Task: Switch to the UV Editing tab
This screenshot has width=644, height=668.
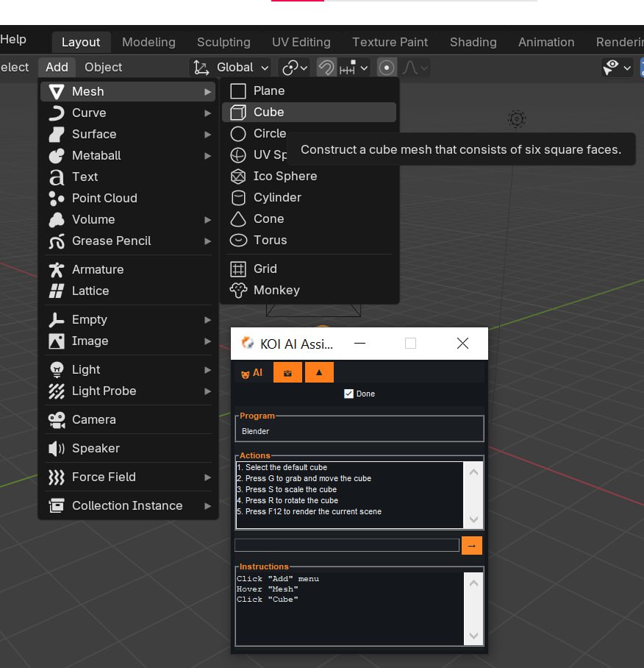Action: click(x=301, y=42)
